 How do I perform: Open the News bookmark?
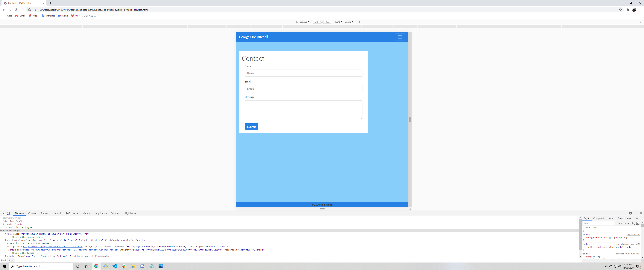[x=63, y=16]
